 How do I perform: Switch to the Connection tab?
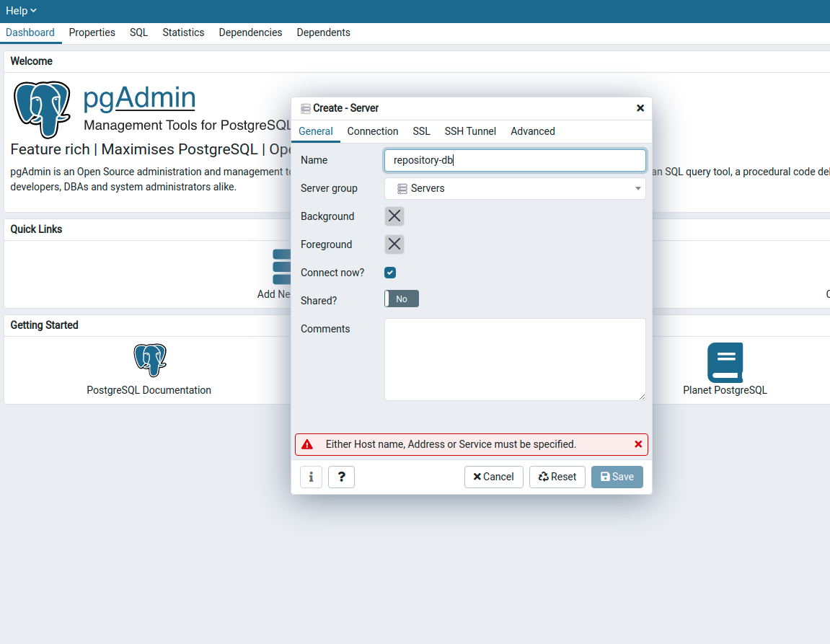point(373,131)
